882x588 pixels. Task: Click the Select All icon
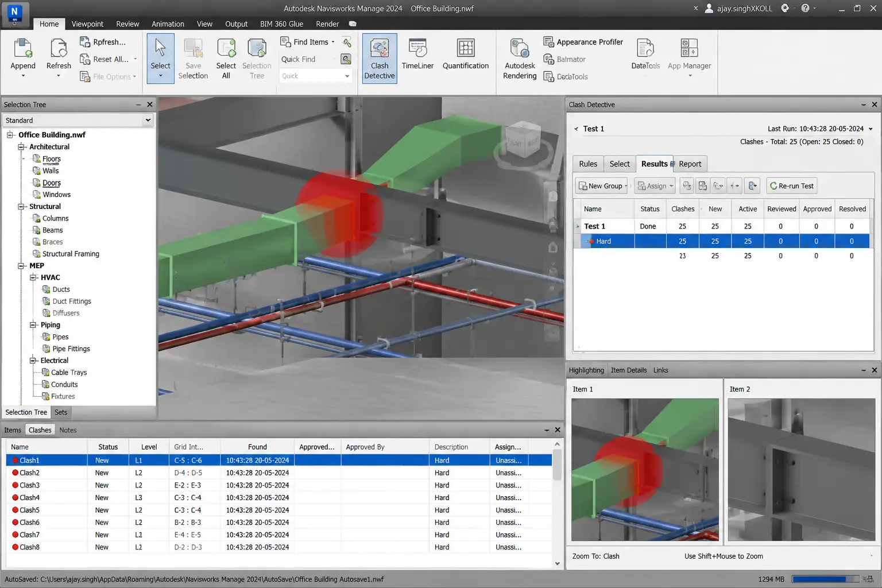point(226,48)
